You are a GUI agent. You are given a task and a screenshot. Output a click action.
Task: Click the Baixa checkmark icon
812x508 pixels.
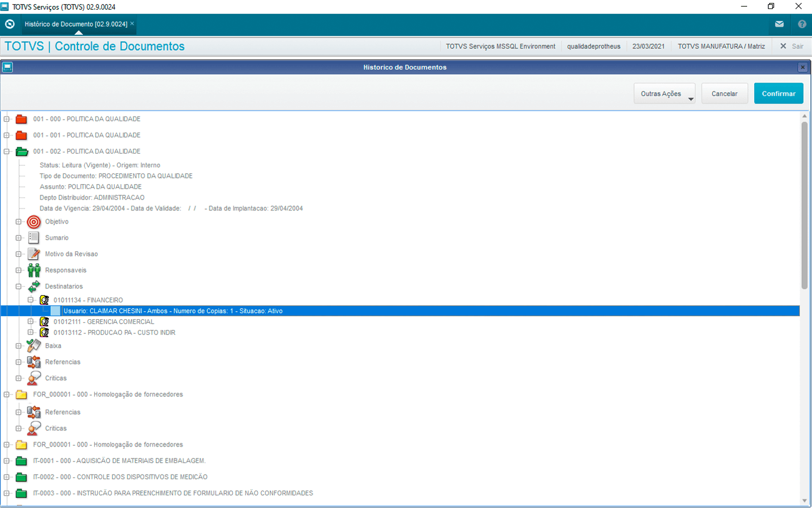pos(34,345)
